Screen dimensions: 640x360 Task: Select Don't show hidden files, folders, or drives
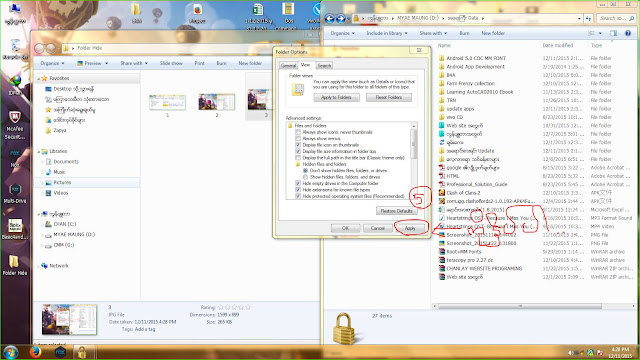(x=305, y=171)
